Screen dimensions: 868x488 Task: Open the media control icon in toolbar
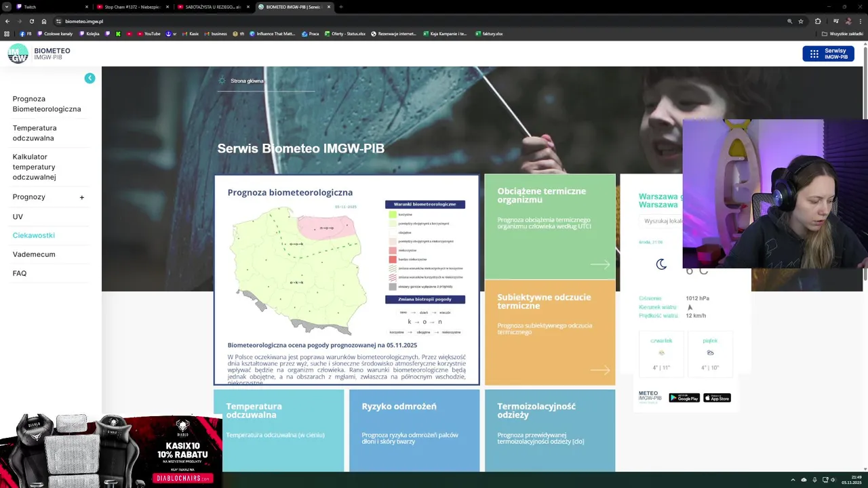(x=835, y=21)
